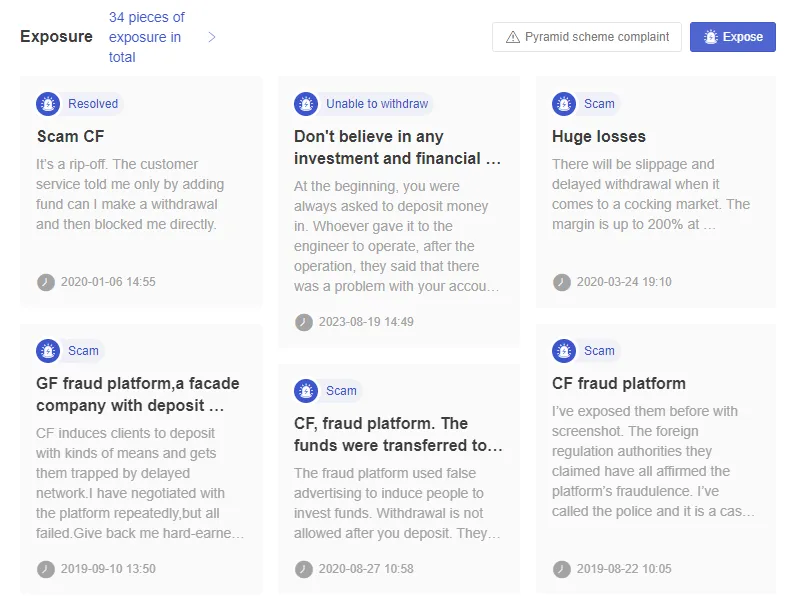This screenshot has height=600, width=800.
Task: Click the siren icon beside Unable to withdraw
Action: [306, 104]
